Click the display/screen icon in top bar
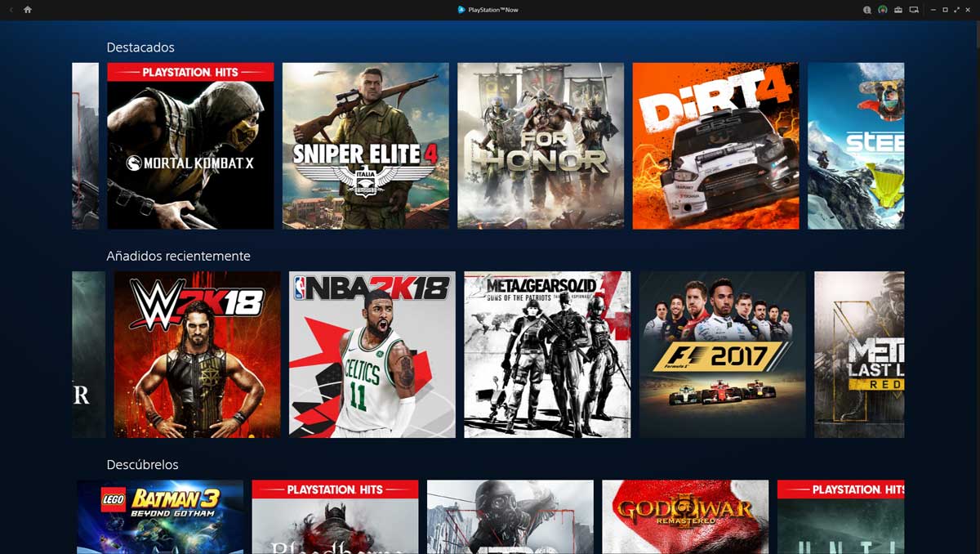Image resolution: width=980 pixels, height=554 pixels. (x=914, y=10)
